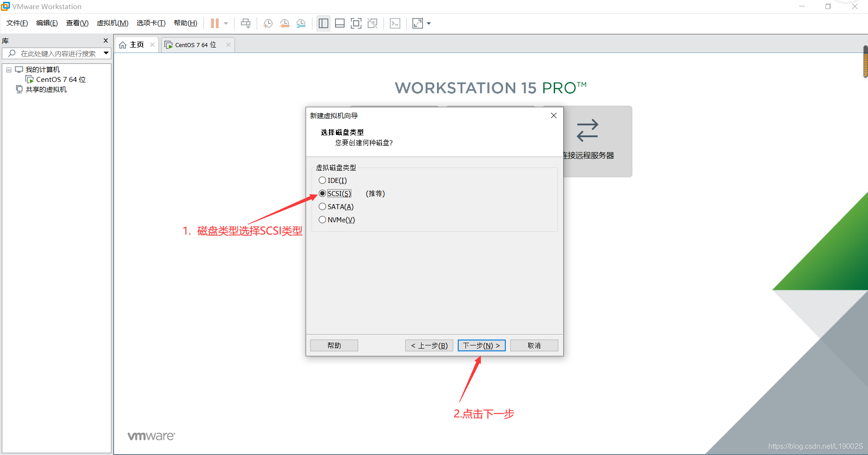The width and height of the screenshot is (868, 455).
Task: Close the 主页 tab
Action: (x=152, y=44)
